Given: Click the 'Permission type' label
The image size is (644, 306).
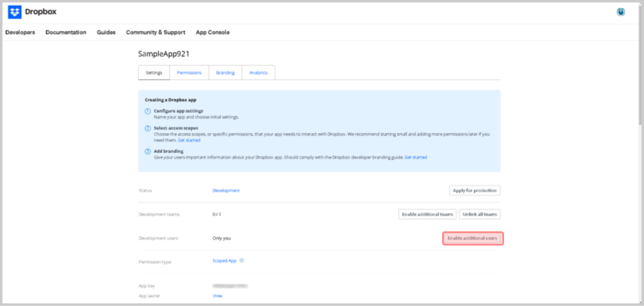Looking at the screenshot, I should pos(155,262).
